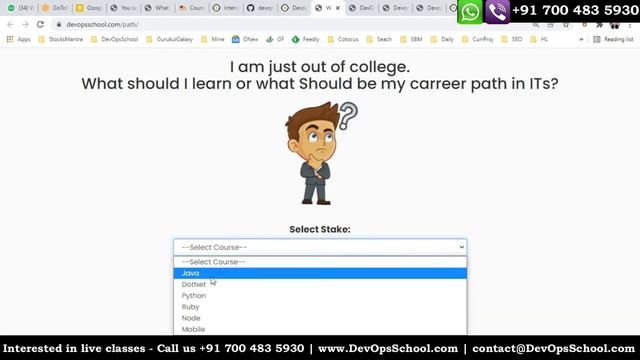The image size is (640, 360).
Task: Click the "Select Stake:" label
Action: click(x=320, y=229)
